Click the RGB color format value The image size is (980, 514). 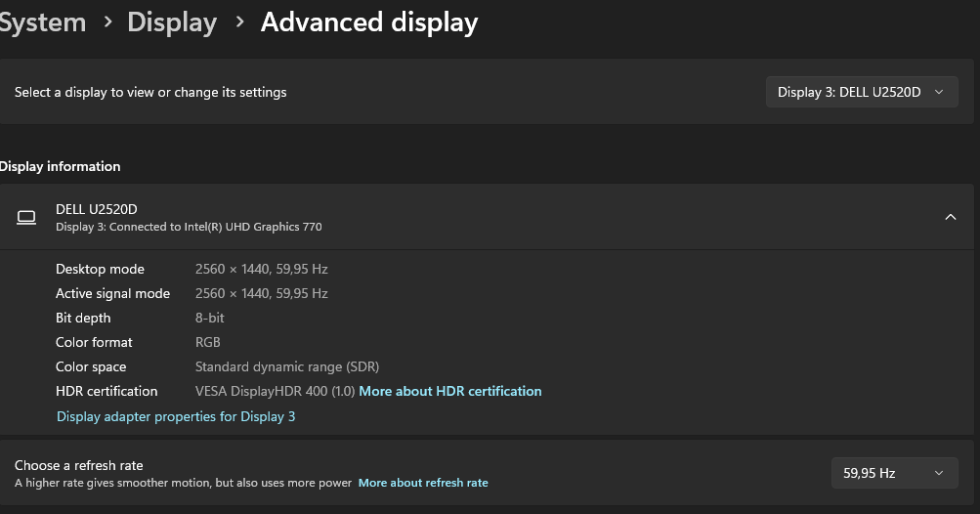[x=207, y=342]
